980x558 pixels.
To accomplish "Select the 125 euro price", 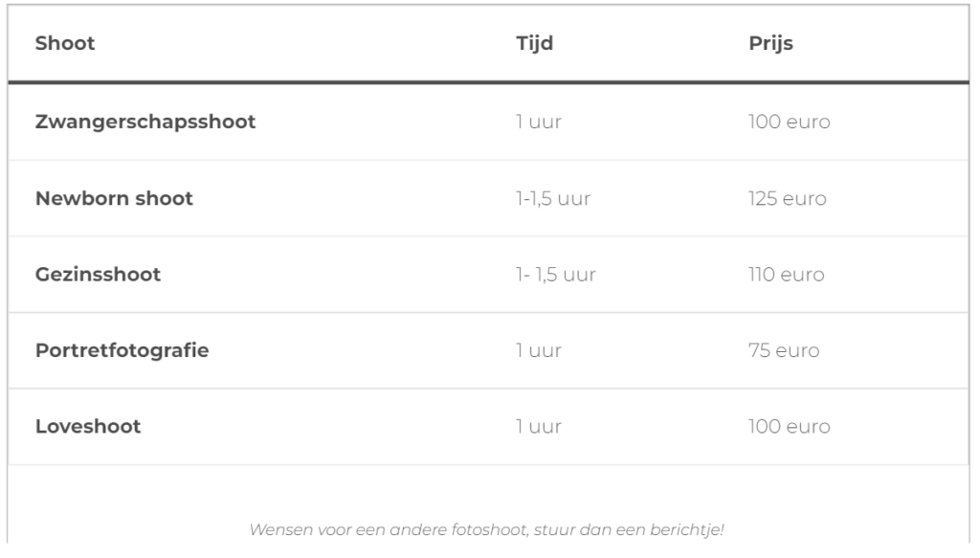I will tap(787, 199).
